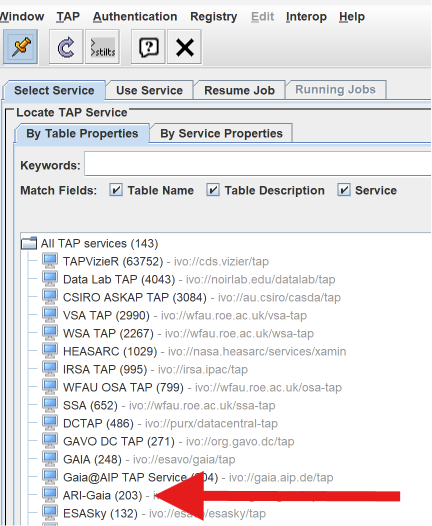432x526 pixels.
Task: Click the WFAU OSA TAP service icon
Action: click(x=50, y=387)
